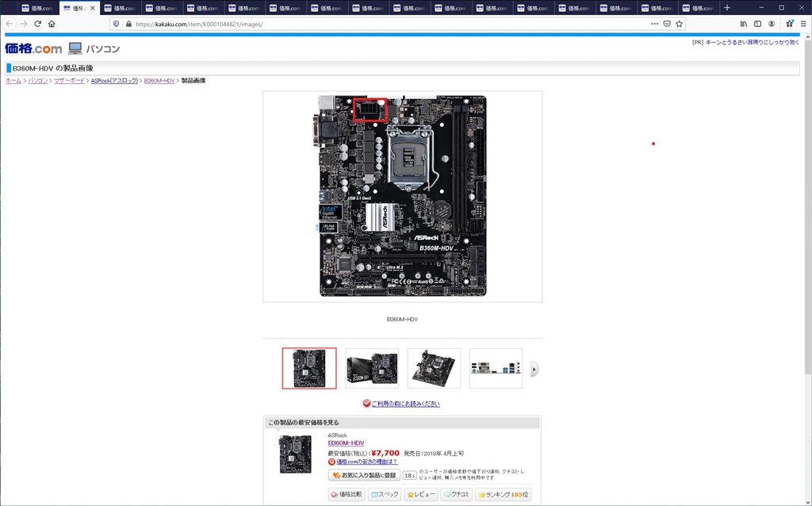Select the first top-view motherboard thumbnail

click(x=309, y=368)
